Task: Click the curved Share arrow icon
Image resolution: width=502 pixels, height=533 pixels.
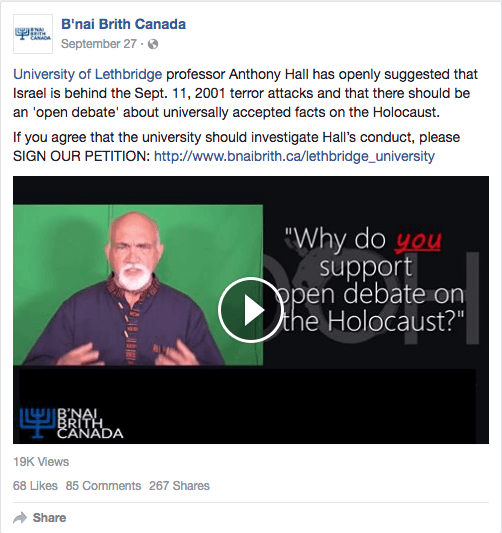Action: tap(20, 518)
